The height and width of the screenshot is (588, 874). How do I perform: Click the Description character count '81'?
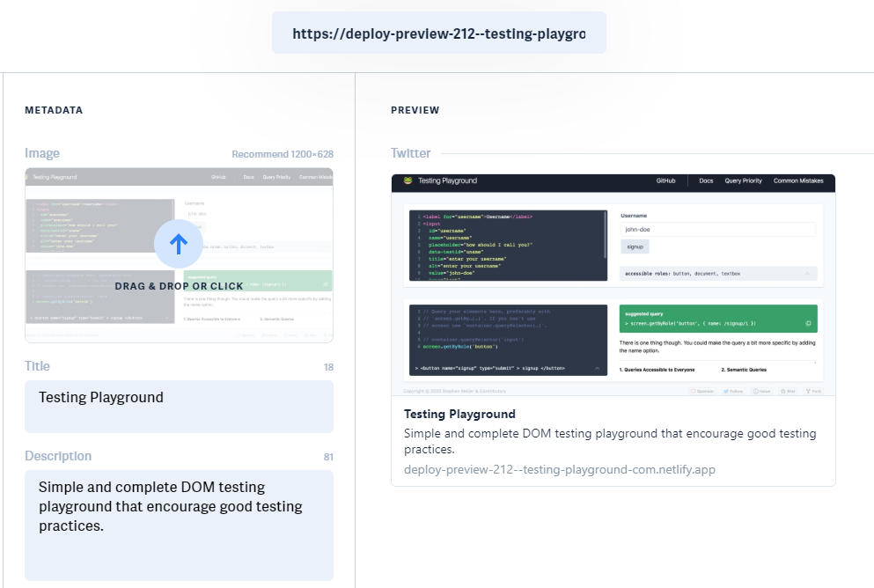(x=328, y=457)
